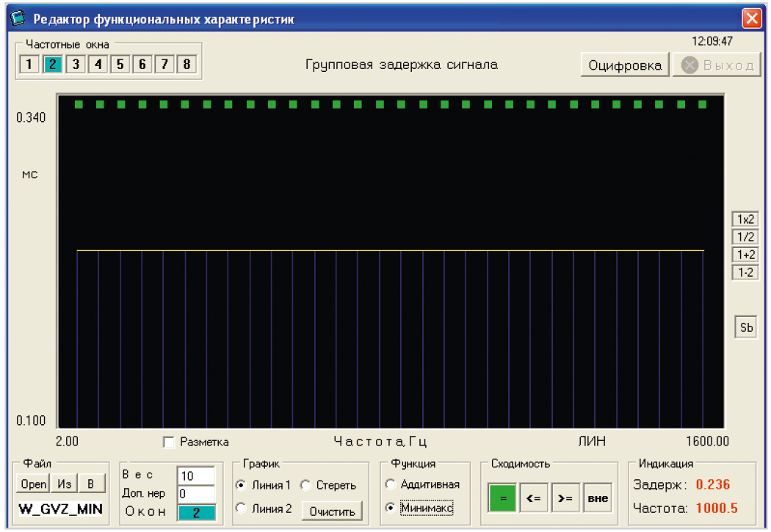Open a file with the Open button
771x532 pixels.
(x=33, y=484)
